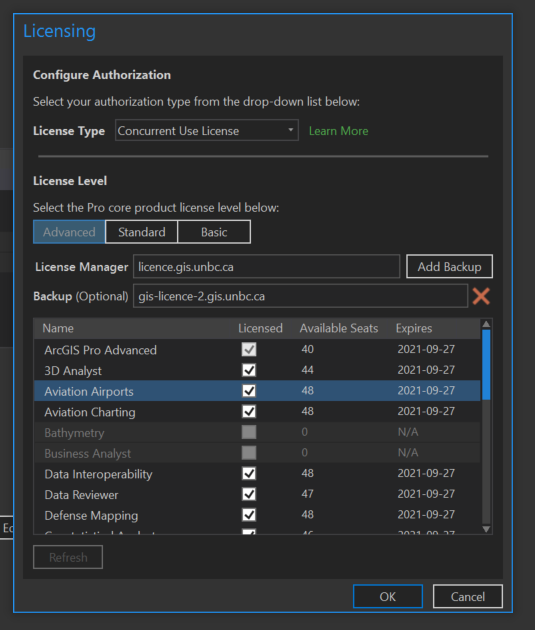Uncheck the Data Reviewer licensed checkbox
535x630 pixels.
pos(249,494)
